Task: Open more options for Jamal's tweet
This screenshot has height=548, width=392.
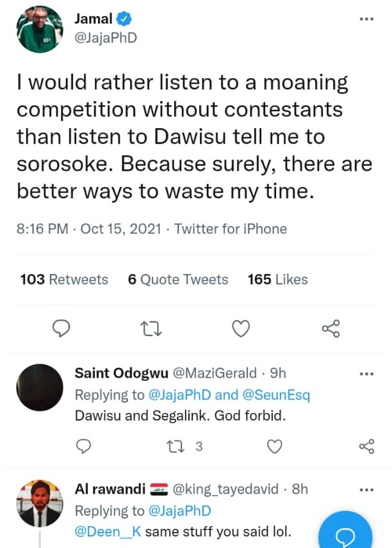Action: (366, 19)
